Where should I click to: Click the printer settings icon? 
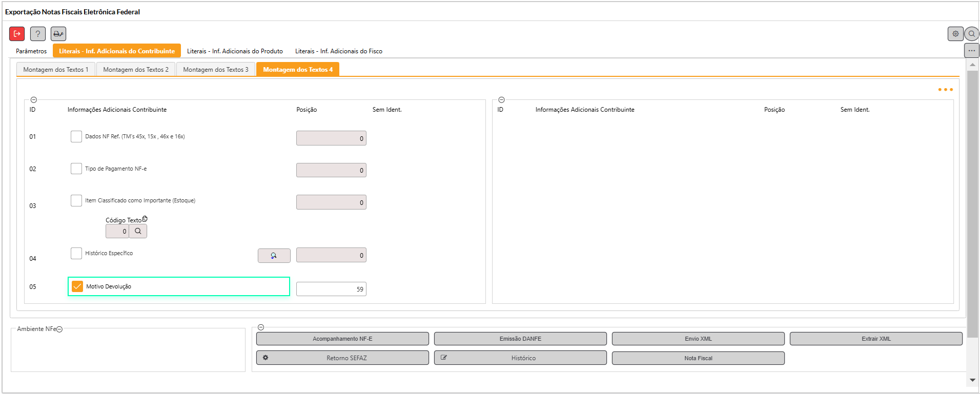click(x=58, y=34)
